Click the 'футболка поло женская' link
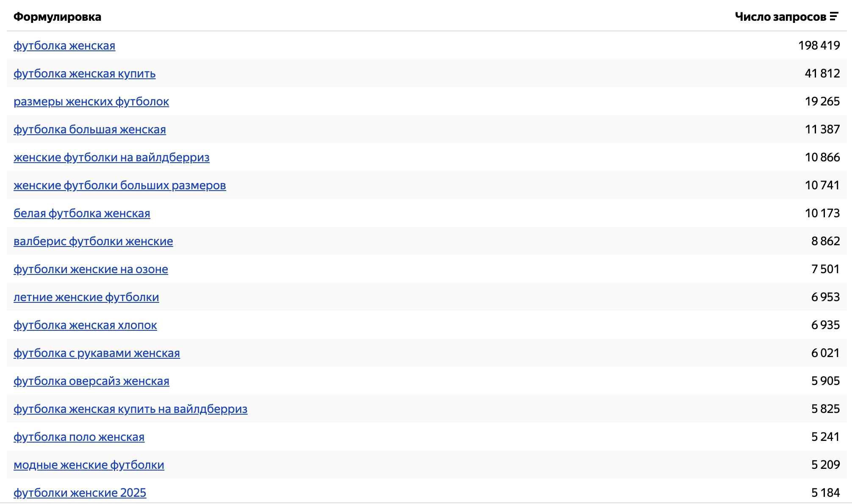The width and height of the screenshot is (852, 504). 79,437
